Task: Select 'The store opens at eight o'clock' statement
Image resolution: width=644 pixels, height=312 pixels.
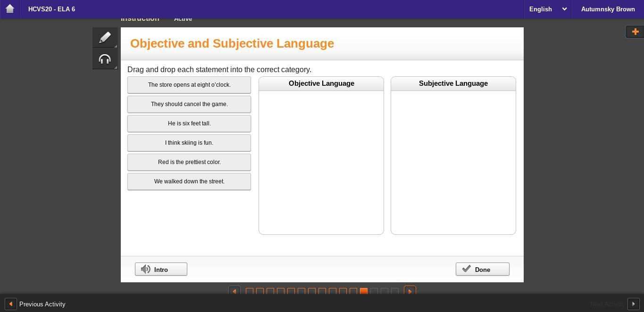Action: [189, 85]
